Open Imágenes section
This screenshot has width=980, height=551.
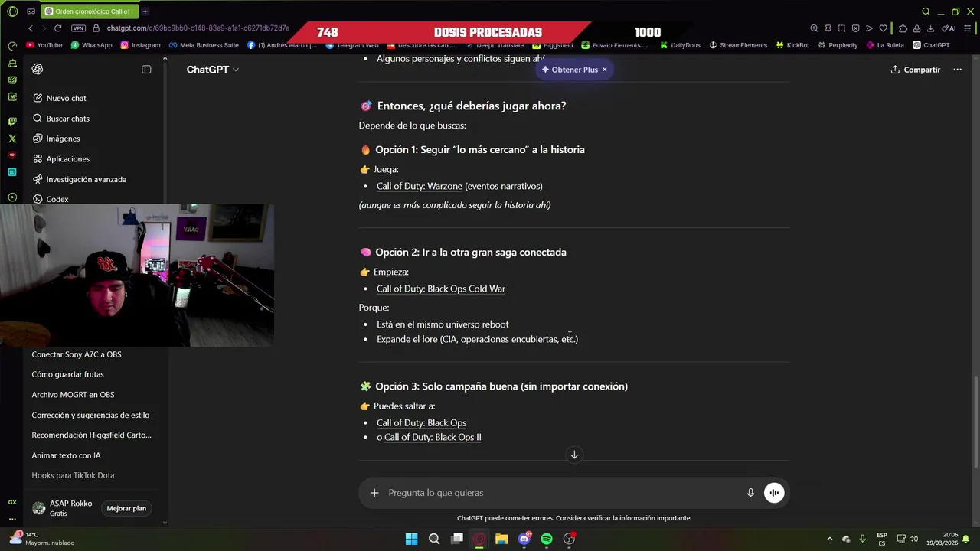pyautogui.click(x=57, y=139)
